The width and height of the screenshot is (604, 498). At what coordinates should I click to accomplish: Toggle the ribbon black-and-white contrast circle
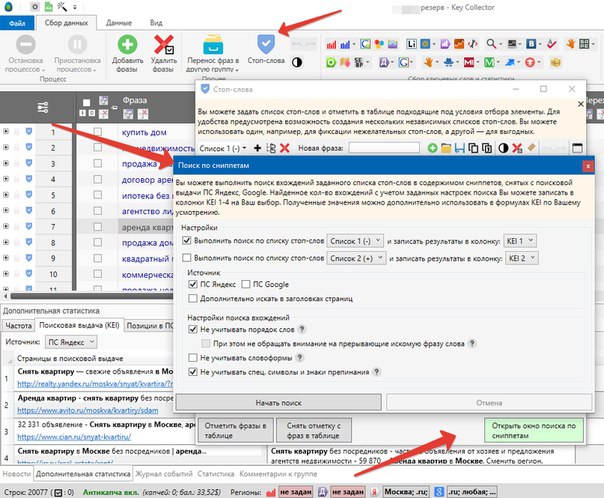(x=297, y=62)
